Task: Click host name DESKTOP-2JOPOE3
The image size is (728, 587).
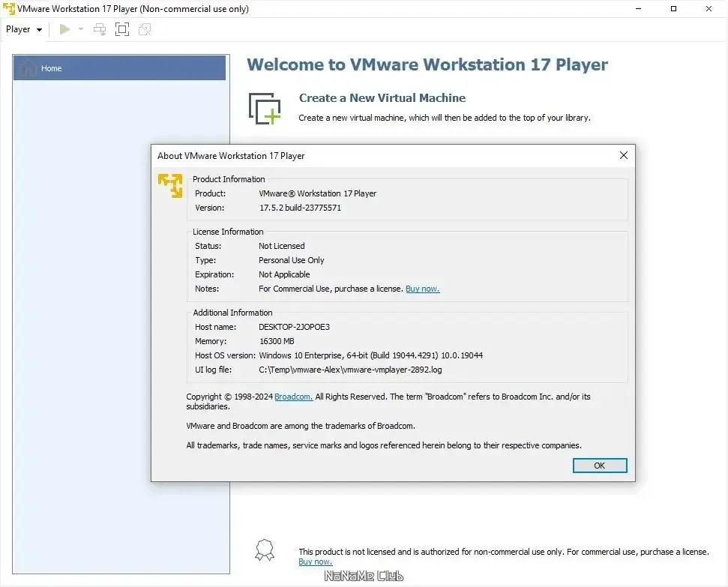Action: [x=295, y=327]
